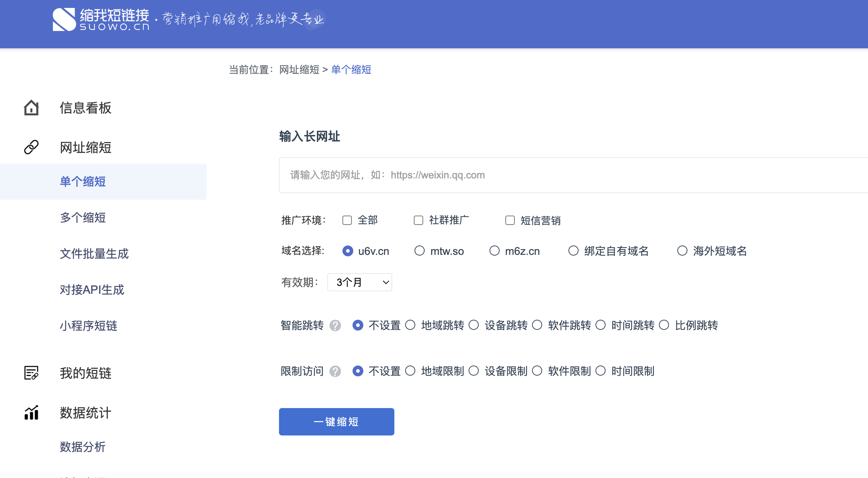The height and width of the screenshot is (478, 868).
Task: Click the help icon next to 智能跳转
Action: point(335,326)
